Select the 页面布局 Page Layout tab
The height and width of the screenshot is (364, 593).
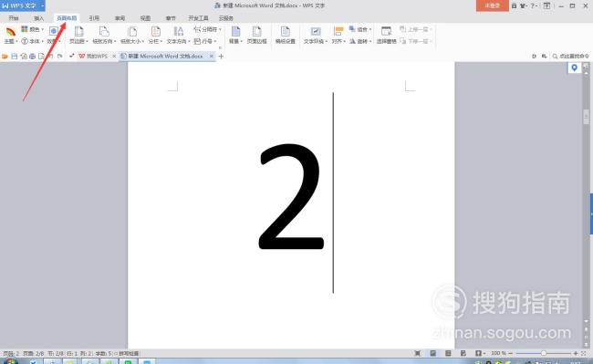[67, 18]
